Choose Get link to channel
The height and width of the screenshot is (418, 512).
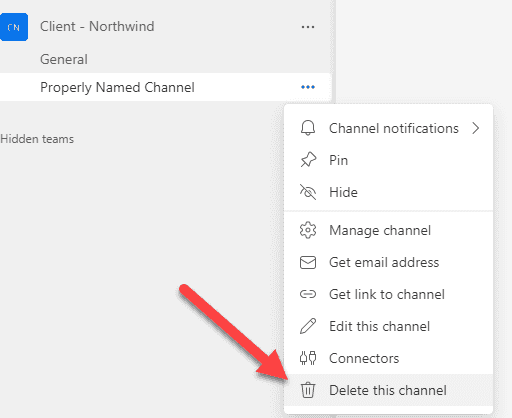tap(388, 294)
